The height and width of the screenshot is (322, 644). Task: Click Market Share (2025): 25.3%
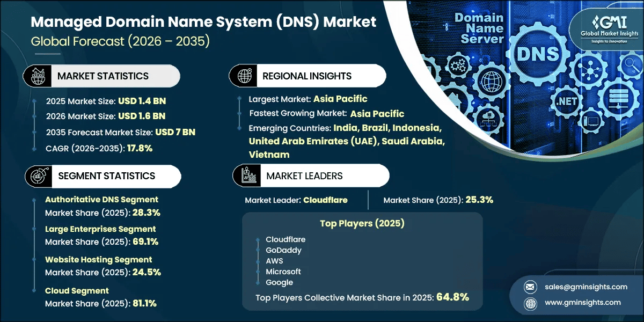[x=438, y=200]
